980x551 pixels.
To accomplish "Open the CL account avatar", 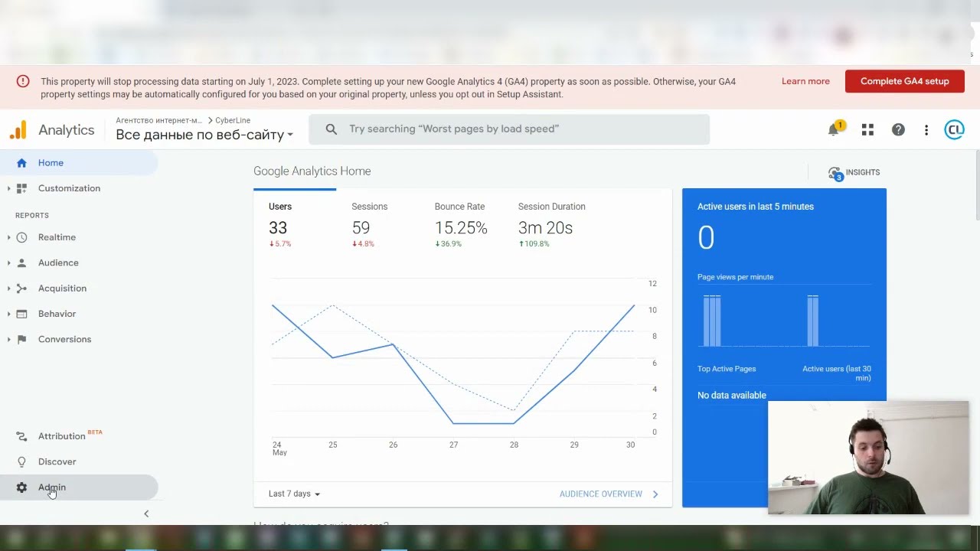I will pos(955,130).
